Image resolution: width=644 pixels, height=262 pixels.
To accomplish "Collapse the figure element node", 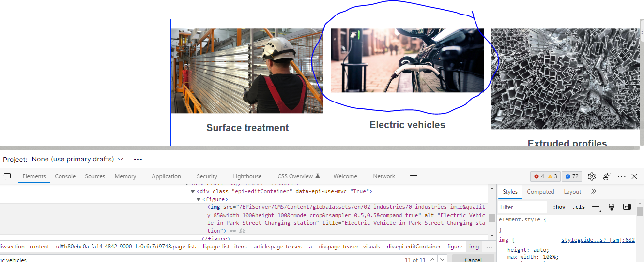I will point(199,199).
